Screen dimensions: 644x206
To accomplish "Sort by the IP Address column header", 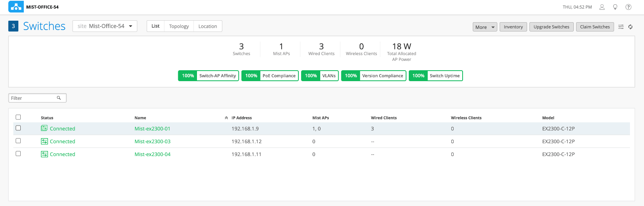I will click(x=241, y=118).
